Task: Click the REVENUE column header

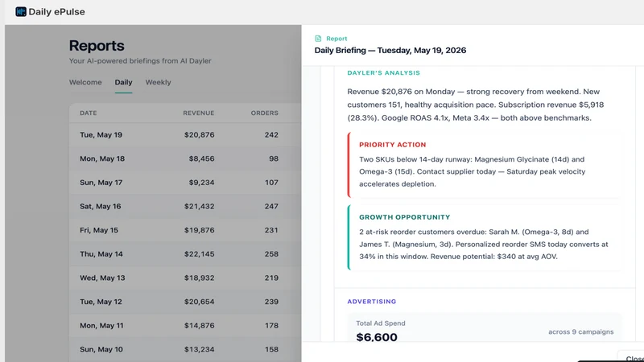Action: coord(198,113)
